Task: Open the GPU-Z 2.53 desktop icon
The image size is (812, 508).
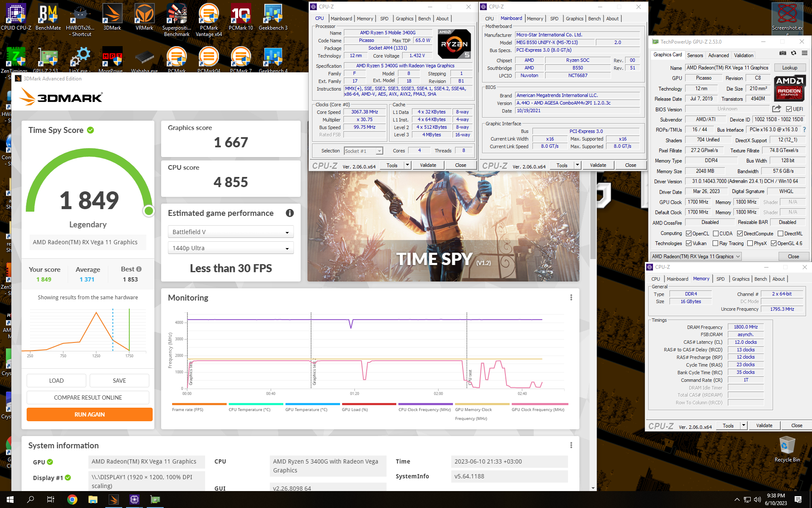Action: coord(48,59)
